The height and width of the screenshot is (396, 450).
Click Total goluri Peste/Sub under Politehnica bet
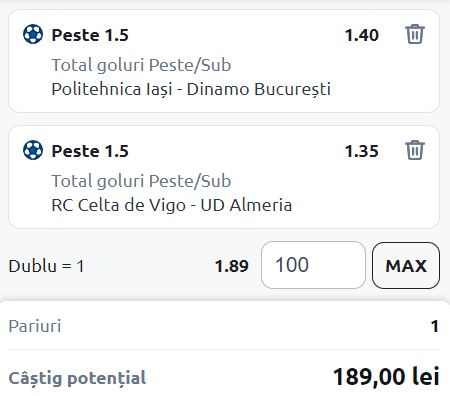141,65
